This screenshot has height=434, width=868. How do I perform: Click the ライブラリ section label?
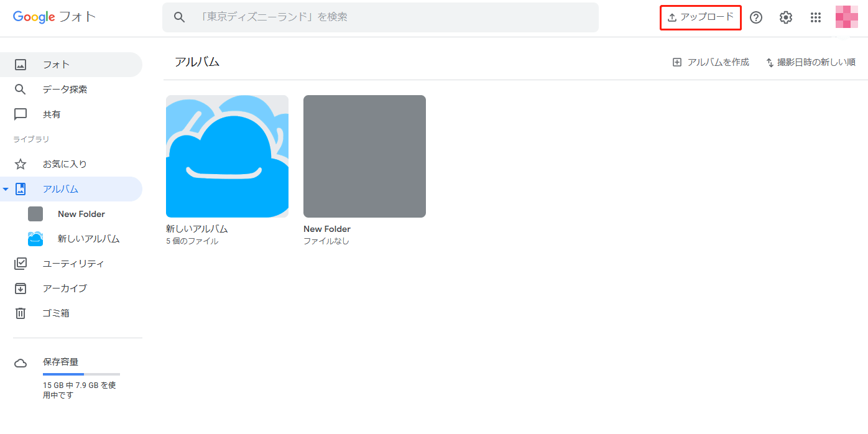(x=31, y=139)
